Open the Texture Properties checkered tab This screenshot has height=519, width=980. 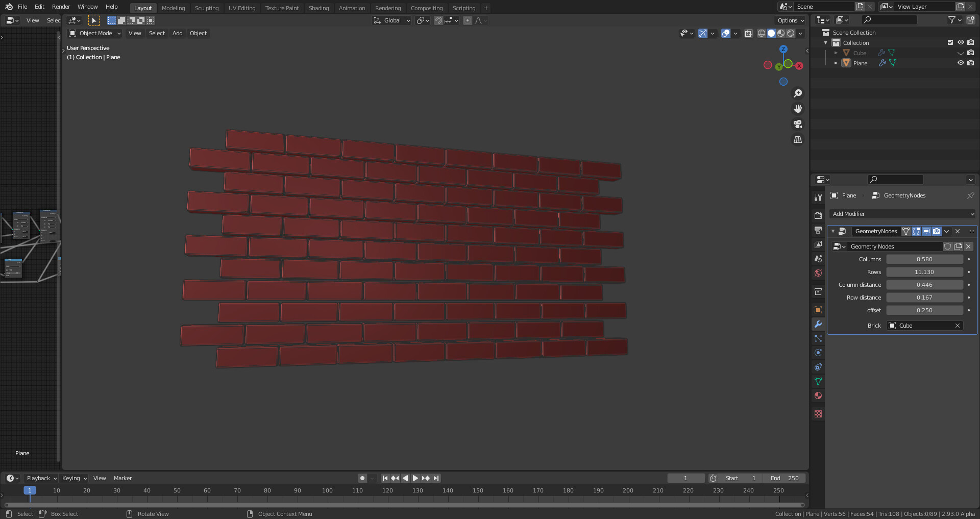(x=818, y=414)
